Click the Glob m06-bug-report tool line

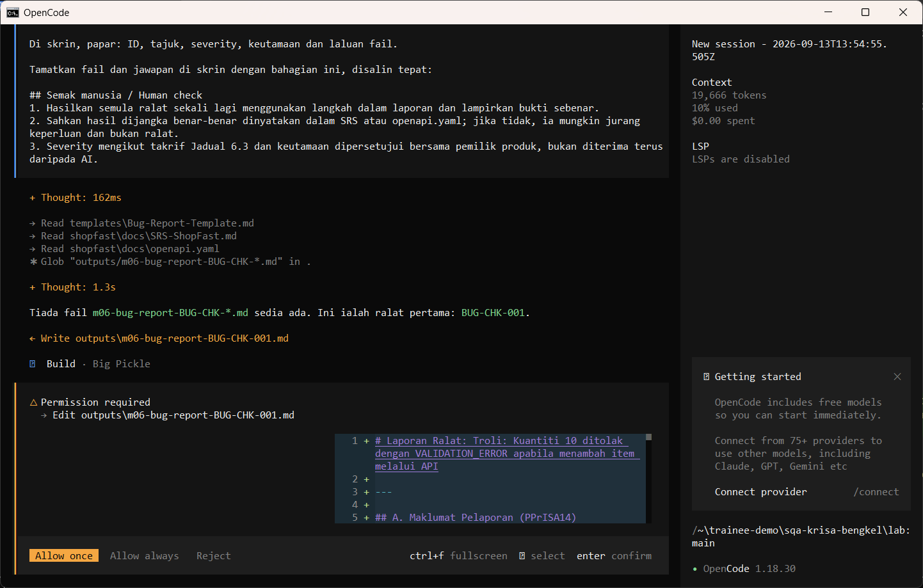coord(170,261)
